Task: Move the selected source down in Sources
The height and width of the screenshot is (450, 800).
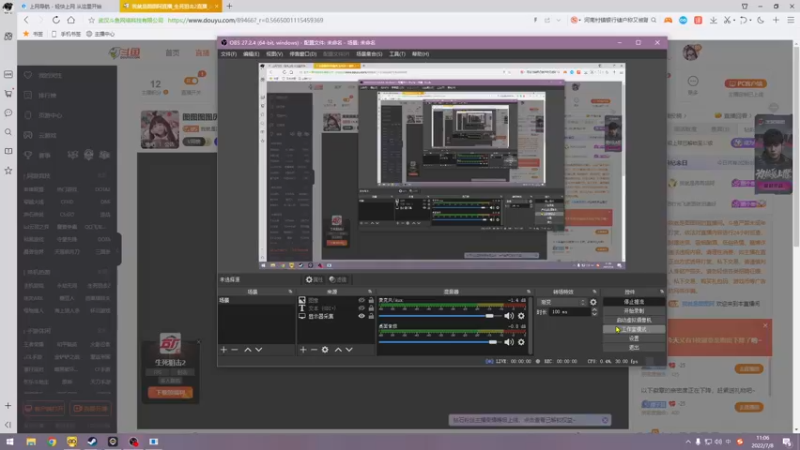Action: pyautogui.click(x=349, y=349)
